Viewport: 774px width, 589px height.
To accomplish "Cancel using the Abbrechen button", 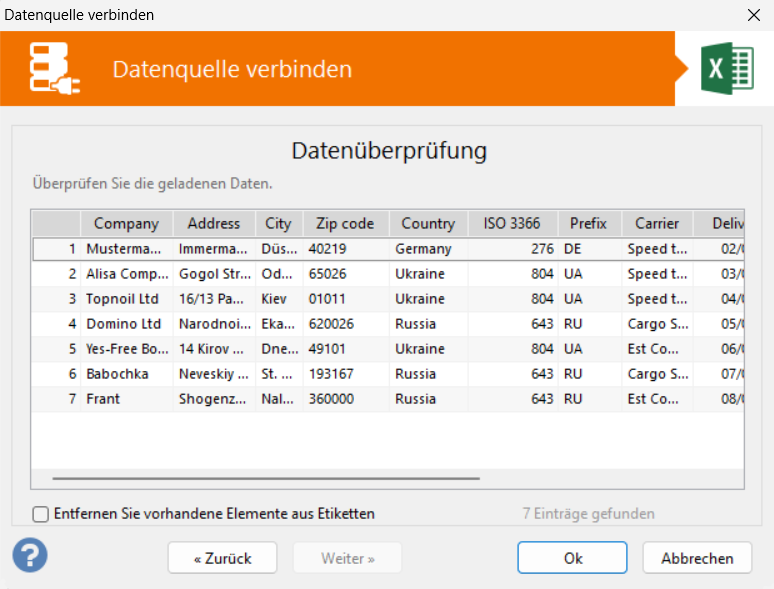I will (x=697, y=558).
